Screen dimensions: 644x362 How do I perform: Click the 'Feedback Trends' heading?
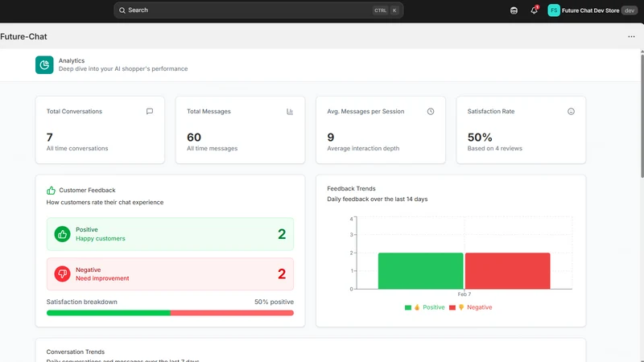351,188
